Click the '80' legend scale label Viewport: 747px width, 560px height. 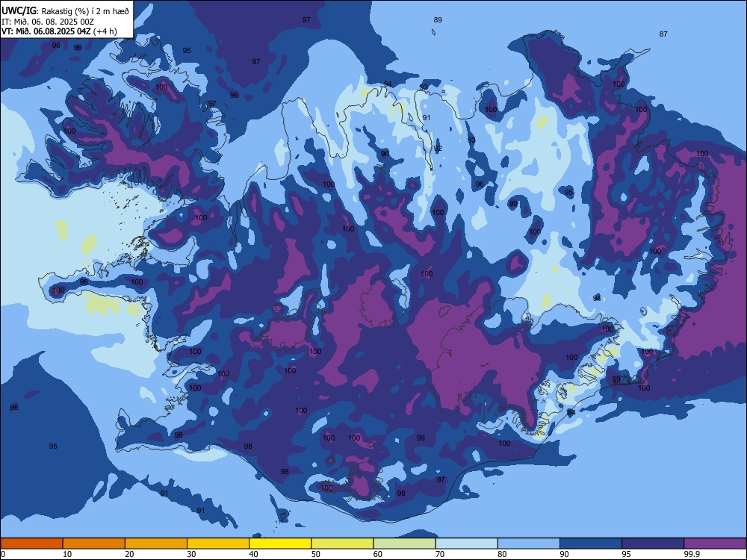(503, 554)
